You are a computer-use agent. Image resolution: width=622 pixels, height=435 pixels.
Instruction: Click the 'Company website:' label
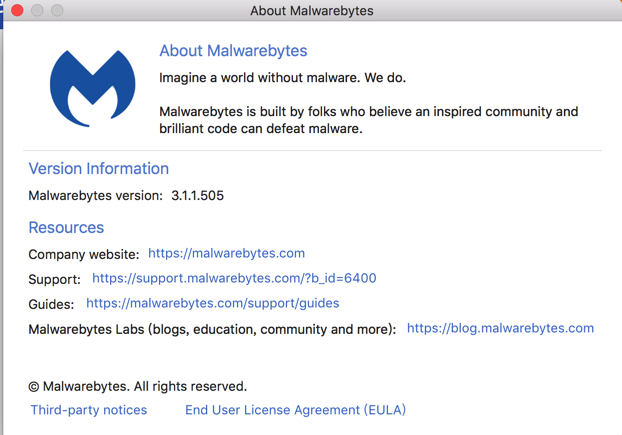click(84, 254)
